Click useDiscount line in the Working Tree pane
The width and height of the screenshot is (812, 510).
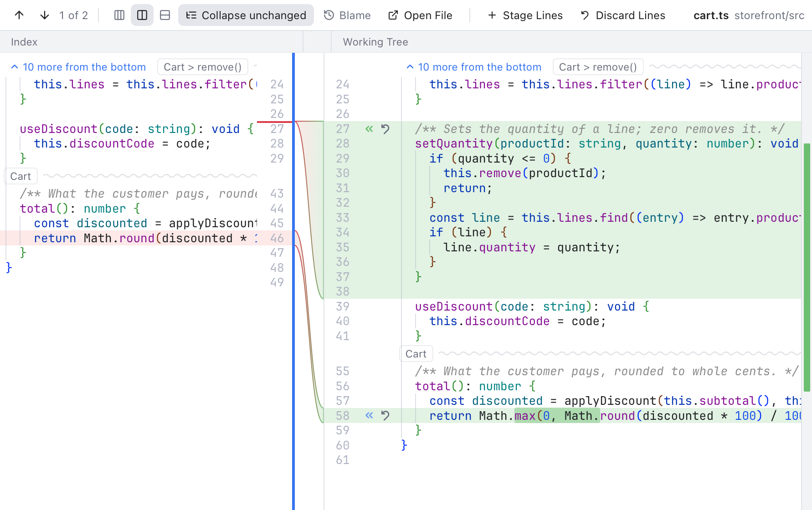coord(532,306)
